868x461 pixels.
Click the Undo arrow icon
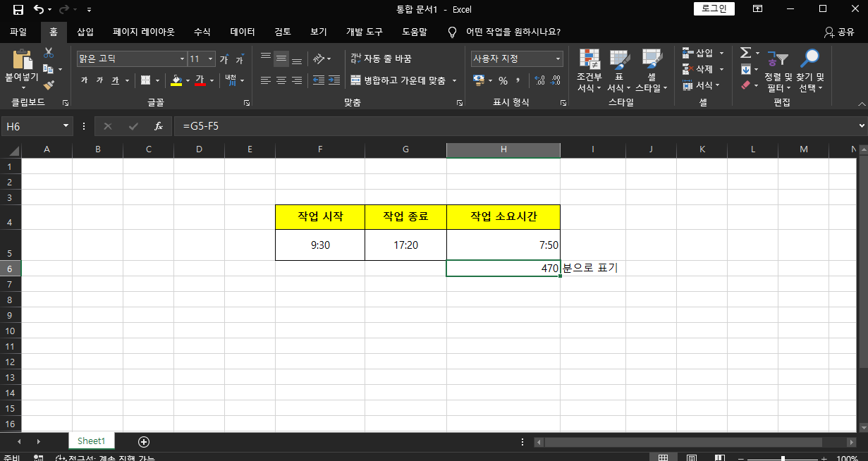pos(39,10)
